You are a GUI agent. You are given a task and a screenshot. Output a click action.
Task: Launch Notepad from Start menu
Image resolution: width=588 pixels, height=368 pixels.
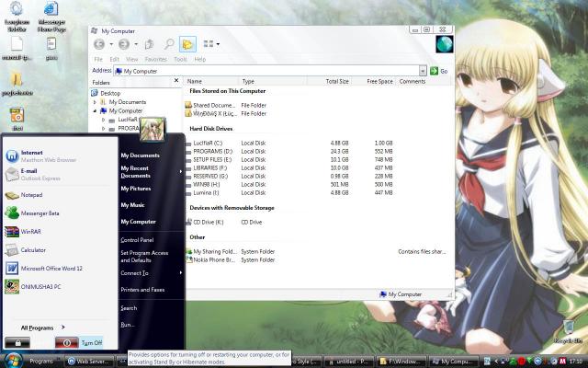[24, 195]
